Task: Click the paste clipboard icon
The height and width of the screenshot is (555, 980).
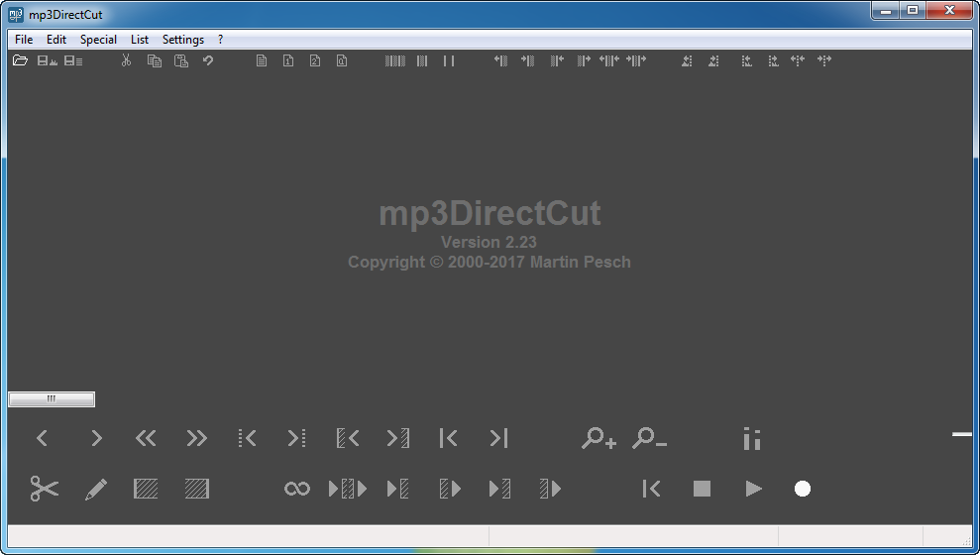Action: 181,60
